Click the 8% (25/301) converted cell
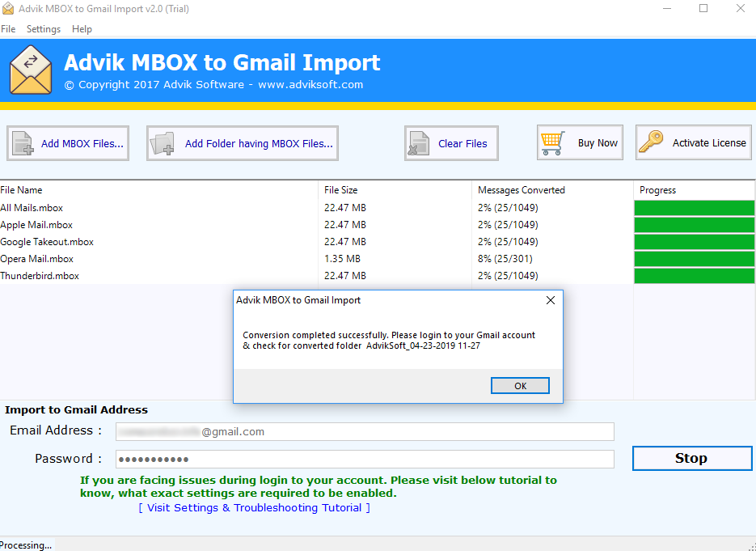Image resolution: width=756 pixels, height=551 pixels. (505, 259)
